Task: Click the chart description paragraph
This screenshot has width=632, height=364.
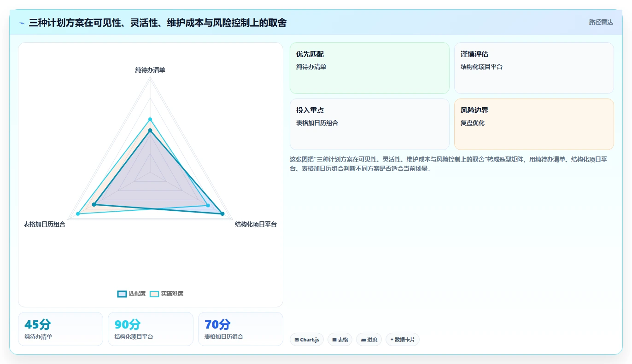Action: (x=451, y=164)
